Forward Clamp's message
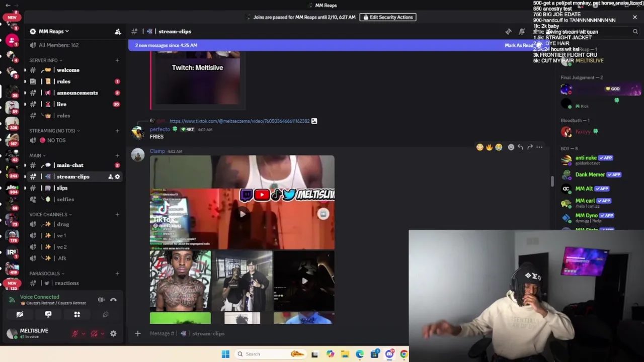Viewport: 644px width, 362px height. tap(530, 147)
